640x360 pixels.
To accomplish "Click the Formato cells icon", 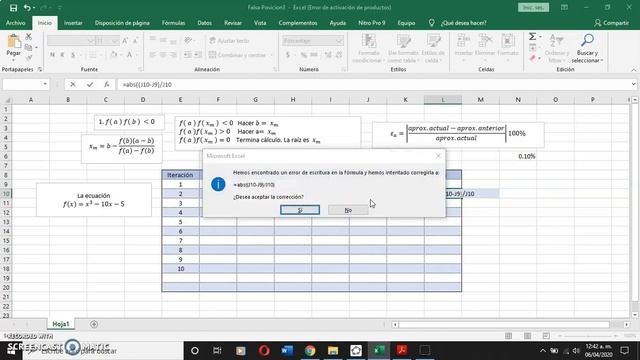I will click(x=508, y=41).
